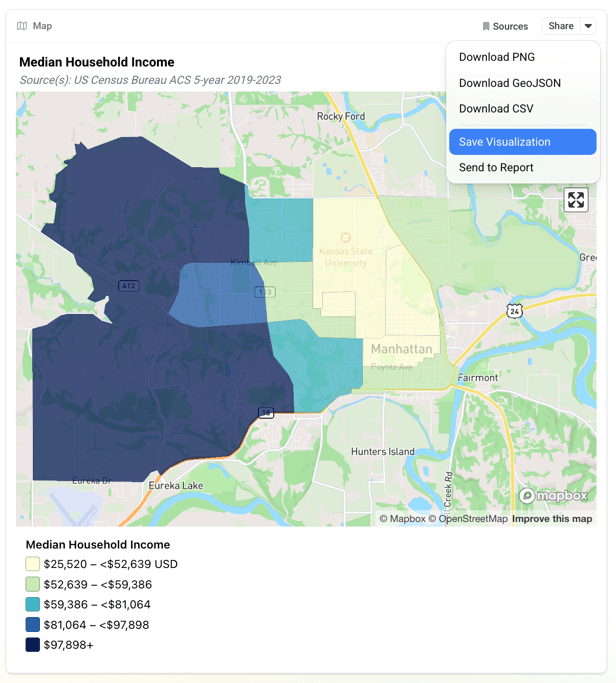Open the OpenStreetMap attribution link

click(x=468, y=519)
